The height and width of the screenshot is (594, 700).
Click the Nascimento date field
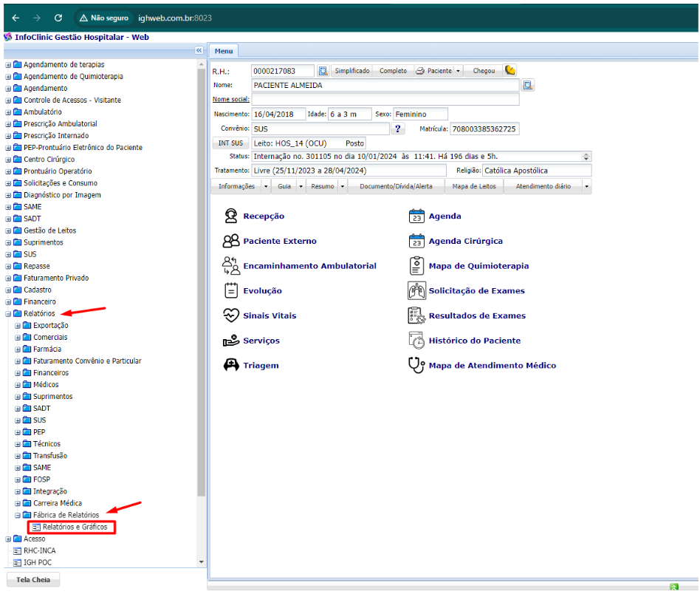pyautogui.click(x=278, y=114)
